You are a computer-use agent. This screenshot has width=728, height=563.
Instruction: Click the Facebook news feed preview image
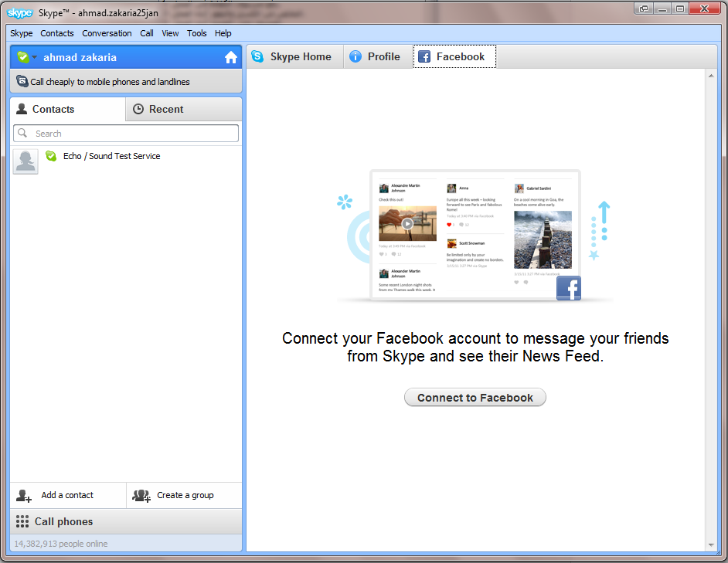[475, 236]
